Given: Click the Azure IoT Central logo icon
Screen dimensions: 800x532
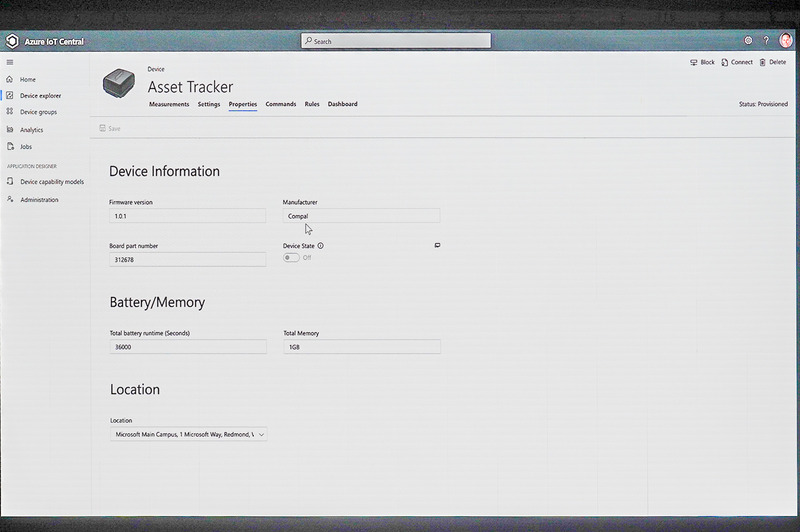Looking at the screenshot, I should point(12,41).
